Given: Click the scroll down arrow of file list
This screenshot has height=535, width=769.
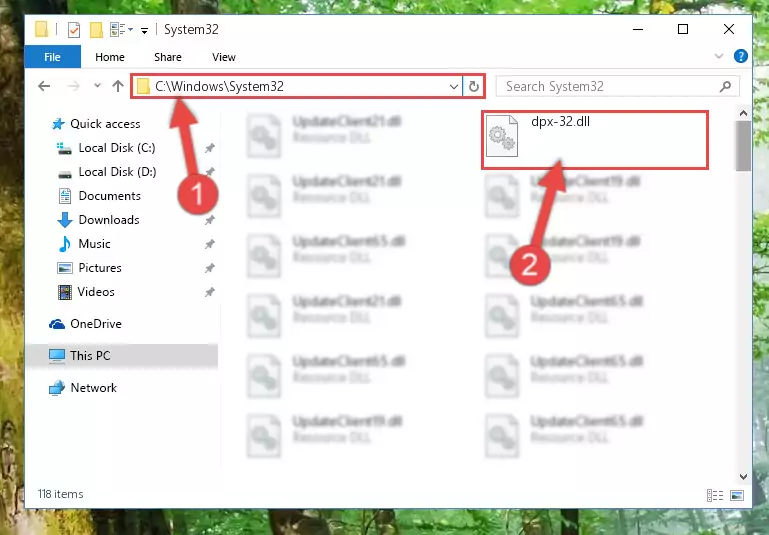Looking at the screenshot, I should (x=743, y=476).
